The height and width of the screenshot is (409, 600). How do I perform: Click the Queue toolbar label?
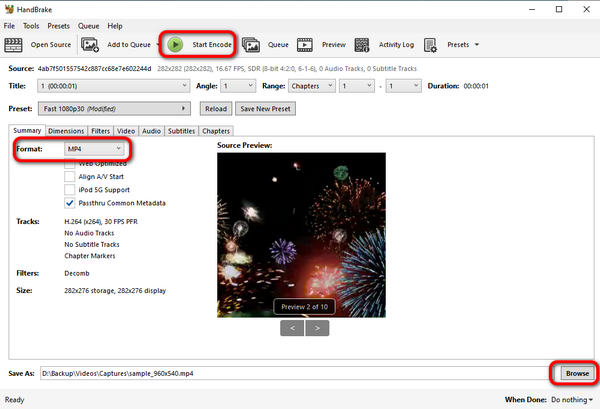[x=278, y=45]
